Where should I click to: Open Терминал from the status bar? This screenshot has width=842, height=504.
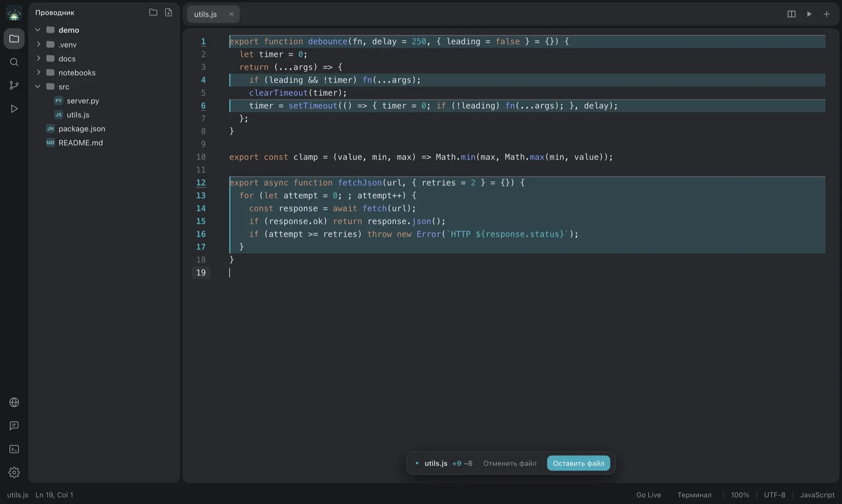point(694,495)
